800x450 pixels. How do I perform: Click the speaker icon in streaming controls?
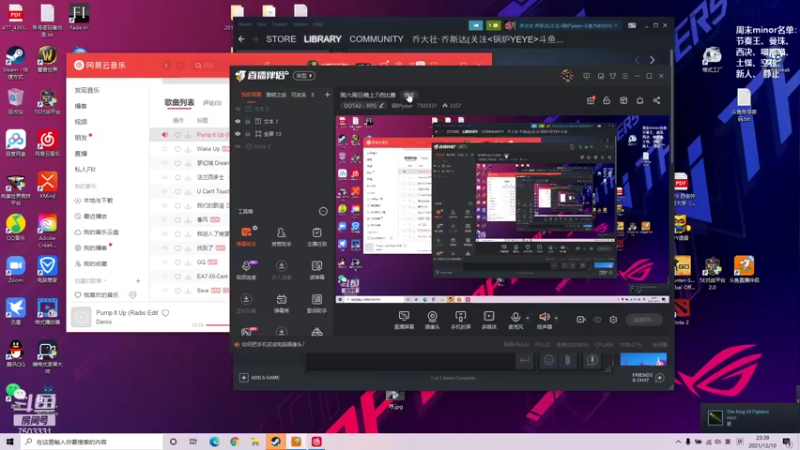tap(544, 317)
